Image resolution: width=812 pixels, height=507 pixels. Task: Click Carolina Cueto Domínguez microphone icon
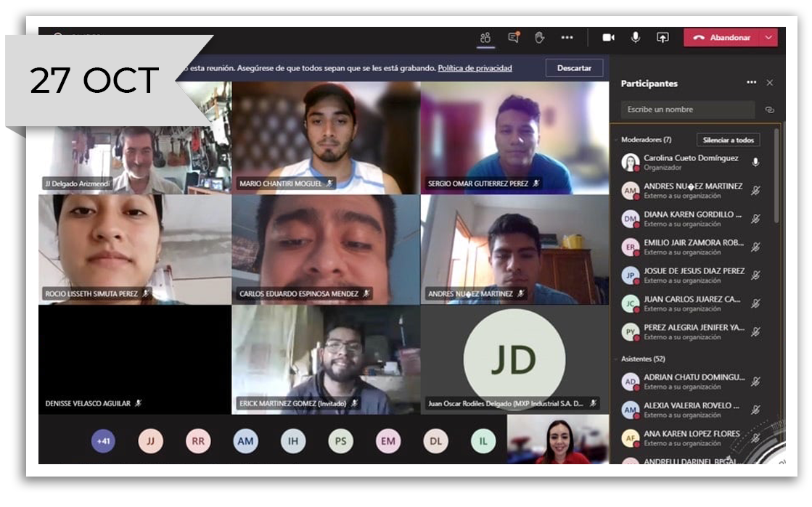[x=755, y=162]
